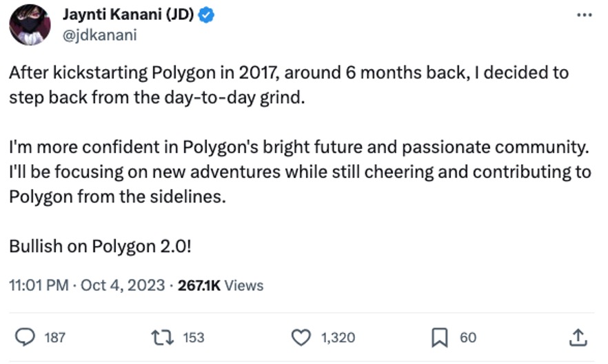Click the 267.1K Views count
Screen dimensions: 608x364
(220, 285)
